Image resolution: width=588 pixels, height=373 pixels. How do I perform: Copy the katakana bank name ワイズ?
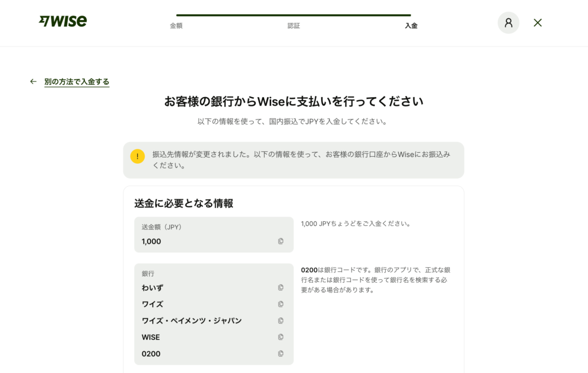pyautogui.click(x=280, y=304)
